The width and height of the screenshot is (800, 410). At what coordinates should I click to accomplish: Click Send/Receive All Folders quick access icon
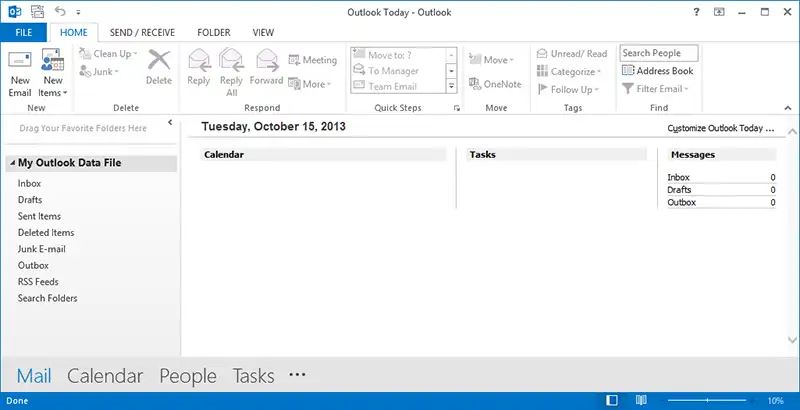click(37, 11)
